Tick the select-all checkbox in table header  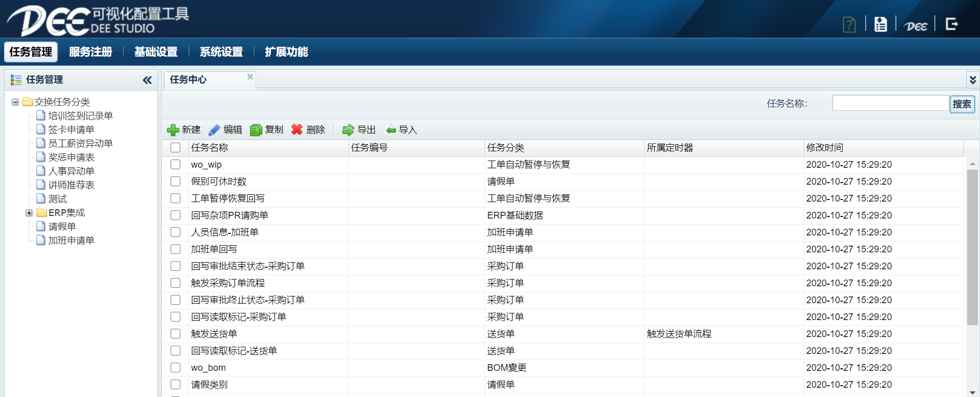[x=176, y=148]
